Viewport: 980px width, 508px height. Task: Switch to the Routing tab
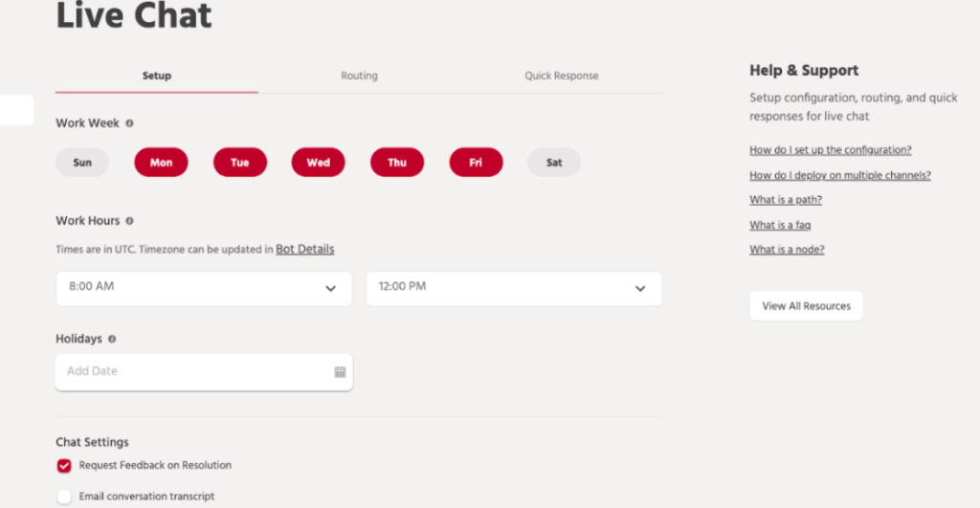click(359, 76)
